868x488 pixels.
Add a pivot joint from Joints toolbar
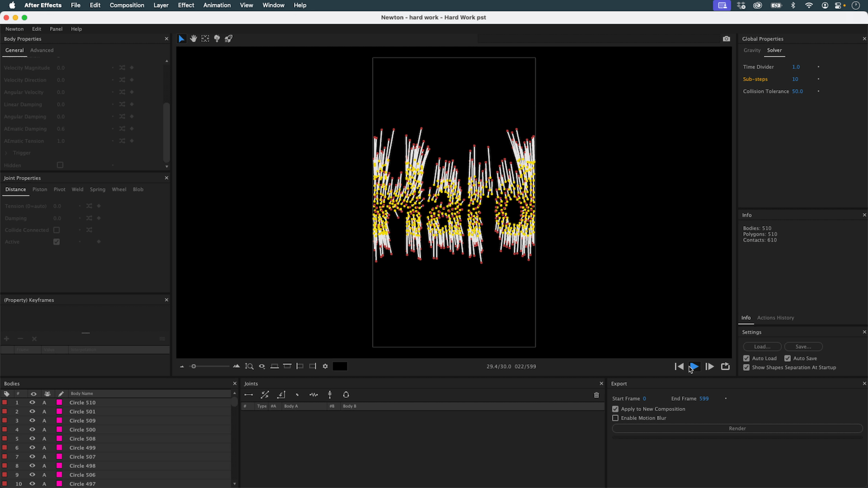281,395
